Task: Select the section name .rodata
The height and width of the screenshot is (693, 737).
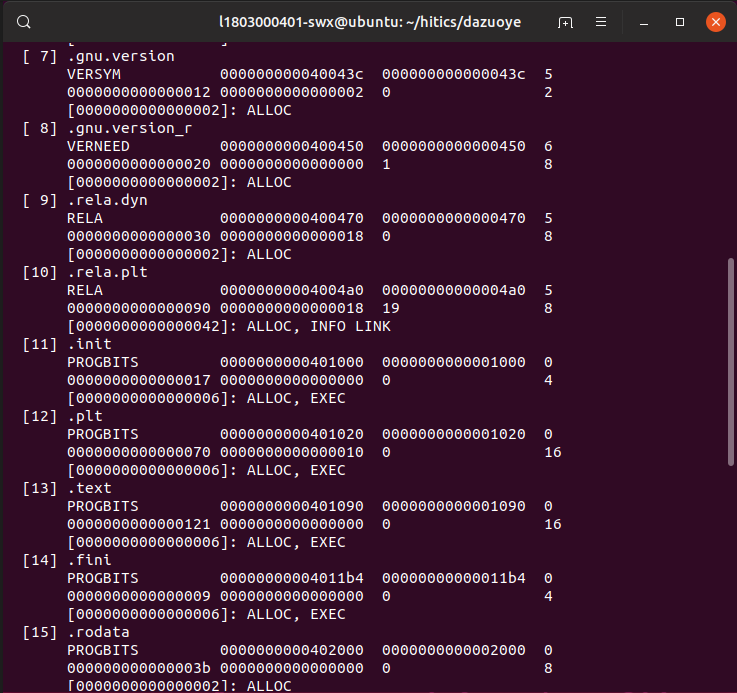Action: 98,632
